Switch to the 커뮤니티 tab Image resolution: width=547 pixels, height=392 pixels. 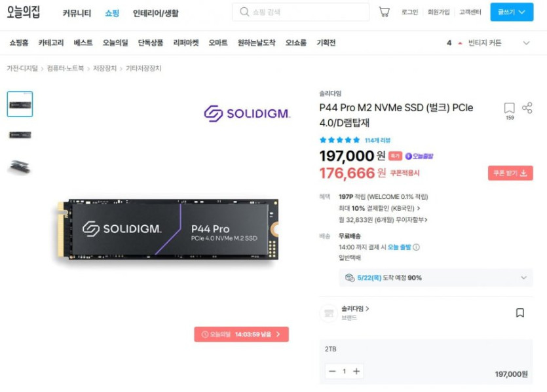77,13
